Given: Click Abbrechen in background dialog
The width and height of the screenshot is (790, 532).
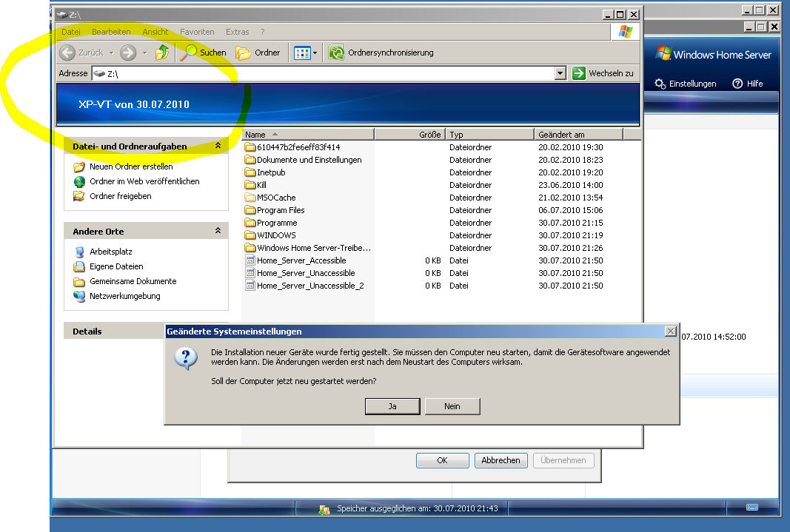Looking at the screenshot, I should coord(501,460).
